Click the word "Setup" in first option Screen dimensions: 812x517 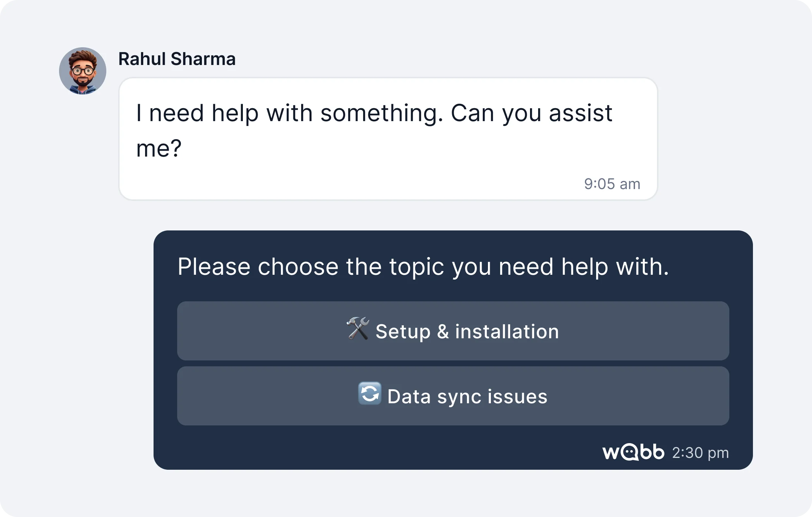pyautogui.click(x=403, y=332)
